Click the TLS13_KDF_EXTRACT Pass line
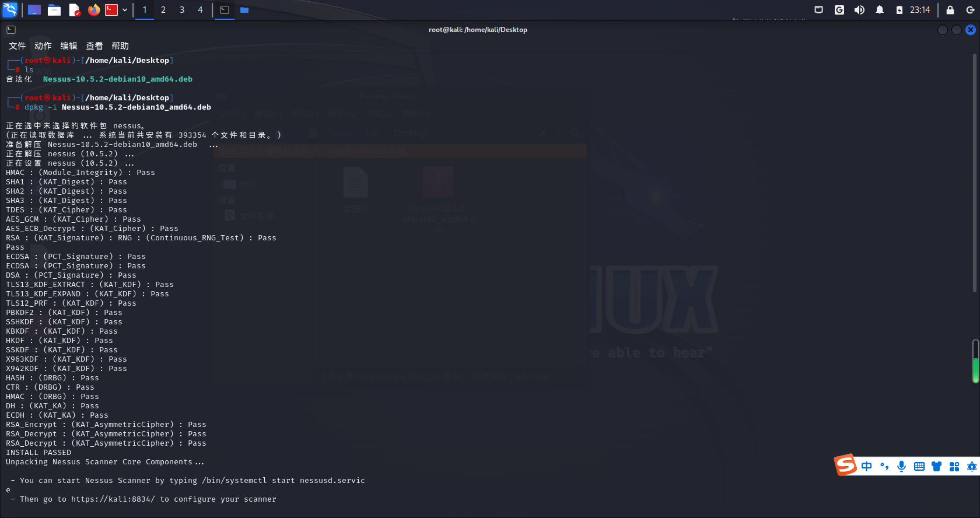 coord(90,285)
